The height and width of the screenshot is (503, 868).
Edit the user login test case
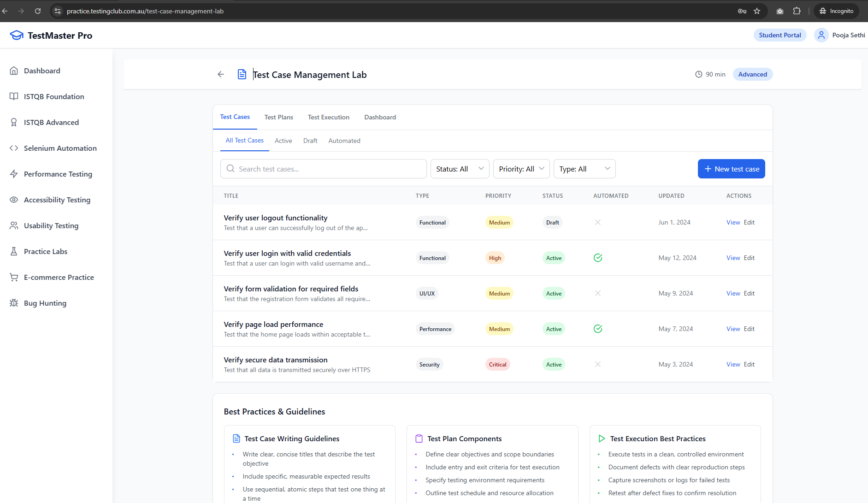750,258
